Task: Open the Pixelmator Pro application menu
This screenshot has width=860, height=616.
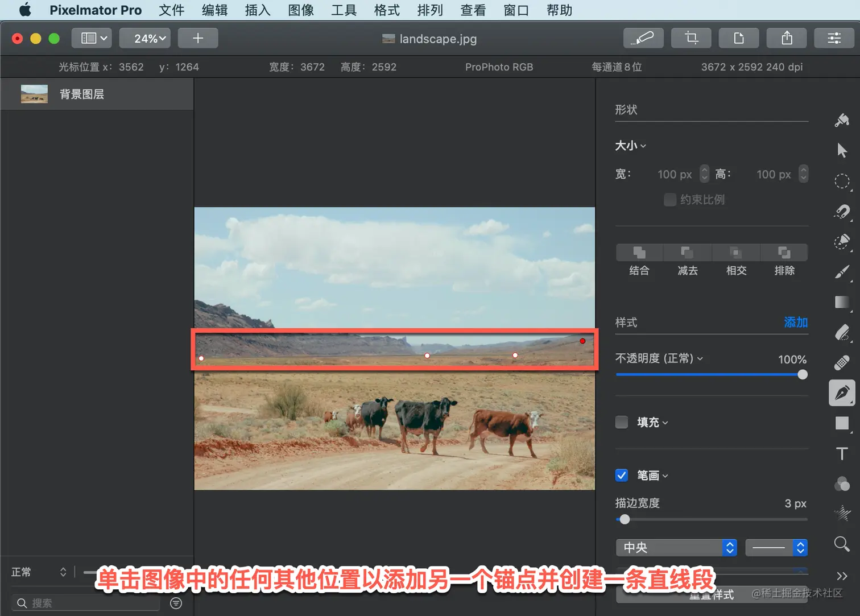Action: tap(96, 10)
